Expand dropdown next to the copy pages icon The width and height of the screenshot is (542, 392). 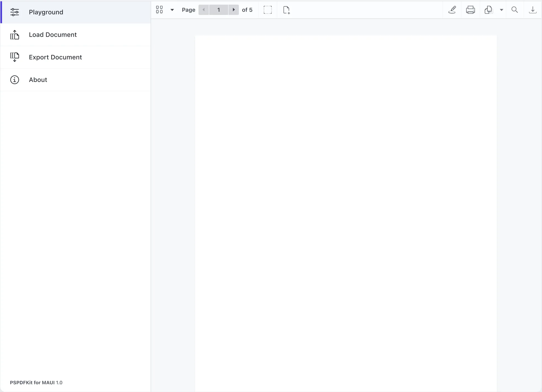click(x=501, y=10)
